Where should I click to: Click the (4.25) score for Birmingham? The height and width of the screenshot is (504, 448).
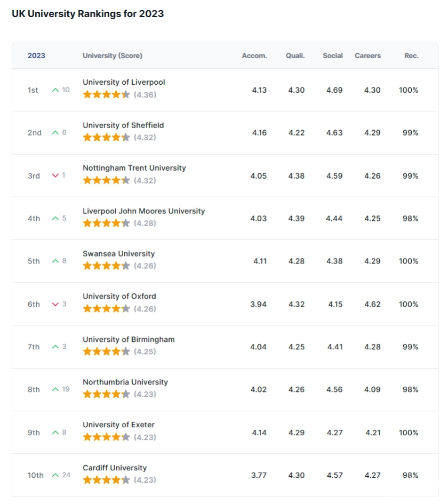pos(145,351)
